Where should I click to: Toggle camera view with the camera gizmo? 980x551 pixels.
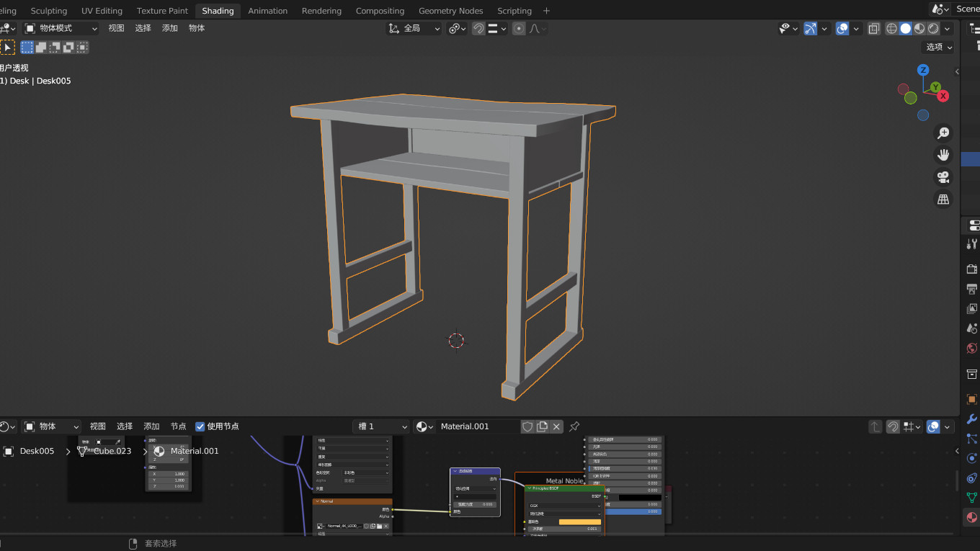click(x=943, y=177)
